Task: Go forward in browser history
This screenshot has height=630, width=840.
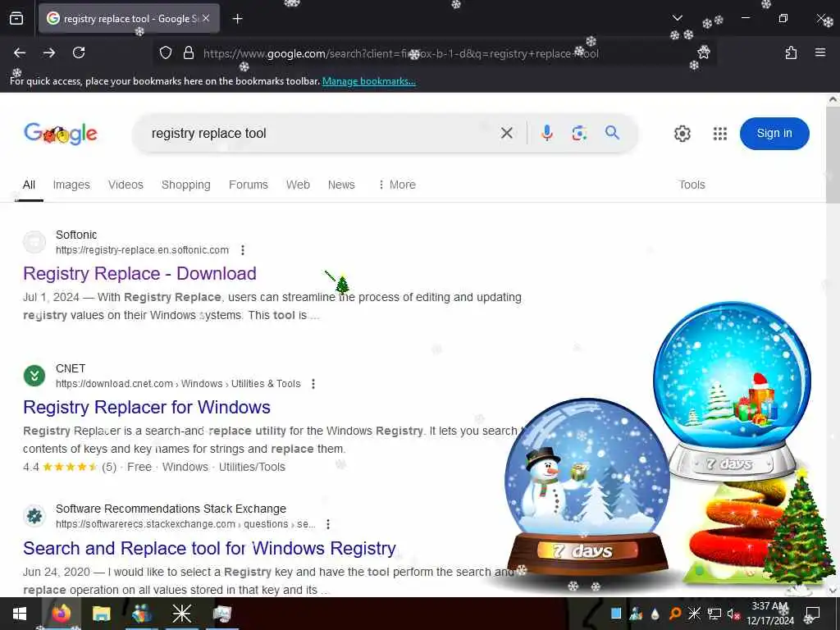Action: 49,52
